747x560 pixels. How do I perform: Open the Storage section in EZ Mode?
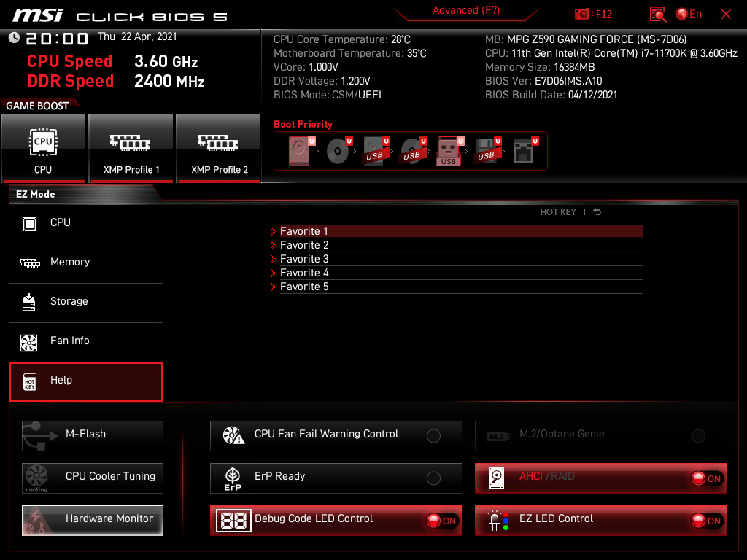tap(86, 302)
